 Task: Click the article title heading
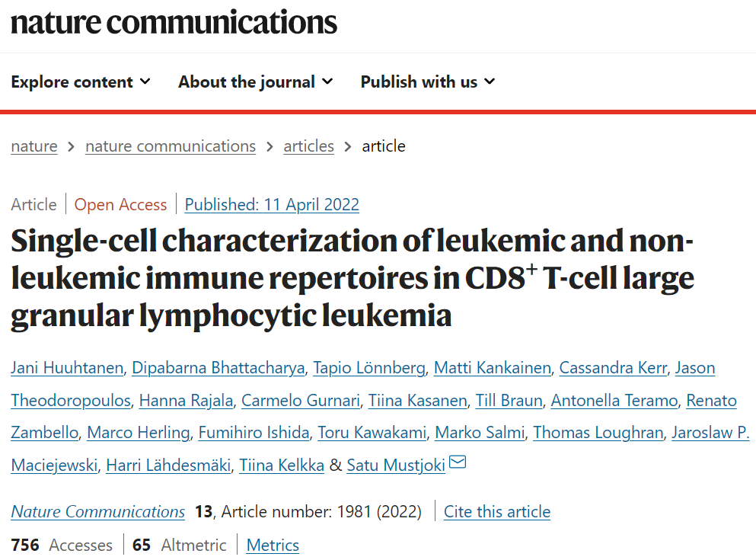(x=352, y=278)
